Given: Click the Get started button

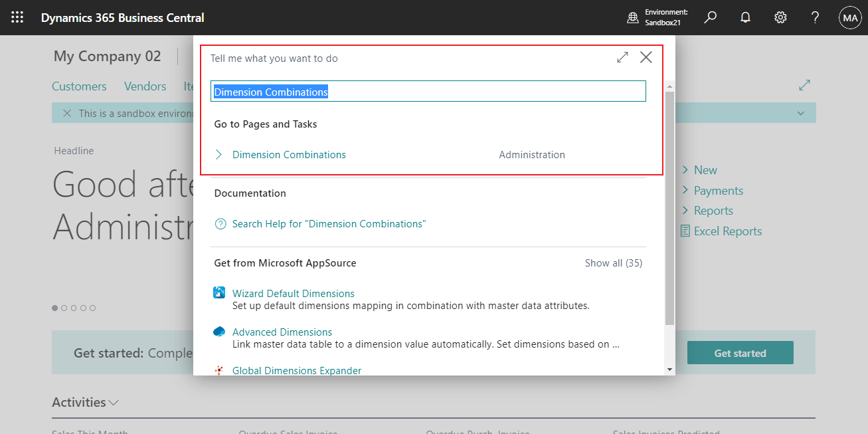Looking at the screenshot, I should click(740, 352).
